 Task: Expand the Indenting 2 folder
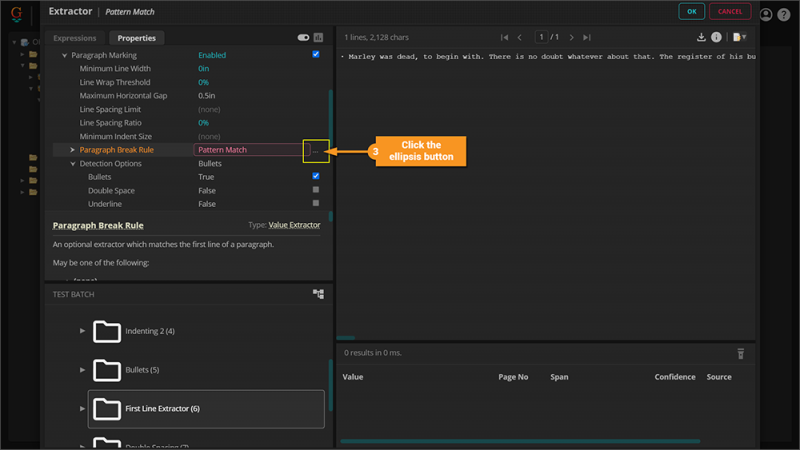[x=83, y=331]
